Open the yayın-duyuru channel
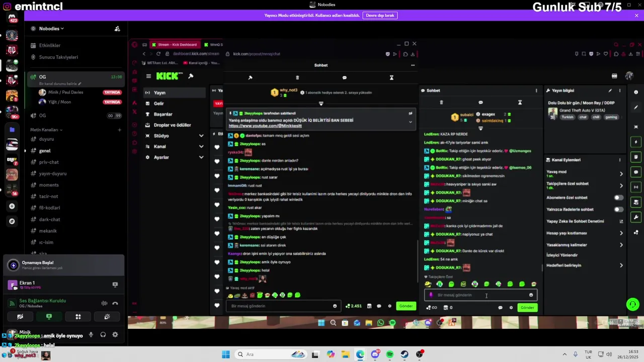 (53, 173)
